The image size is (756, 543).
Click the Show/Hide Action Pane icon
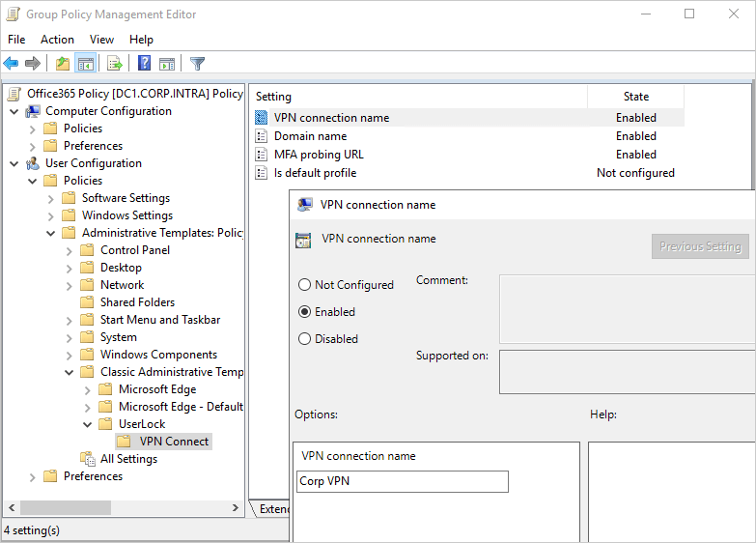point(167,64)
